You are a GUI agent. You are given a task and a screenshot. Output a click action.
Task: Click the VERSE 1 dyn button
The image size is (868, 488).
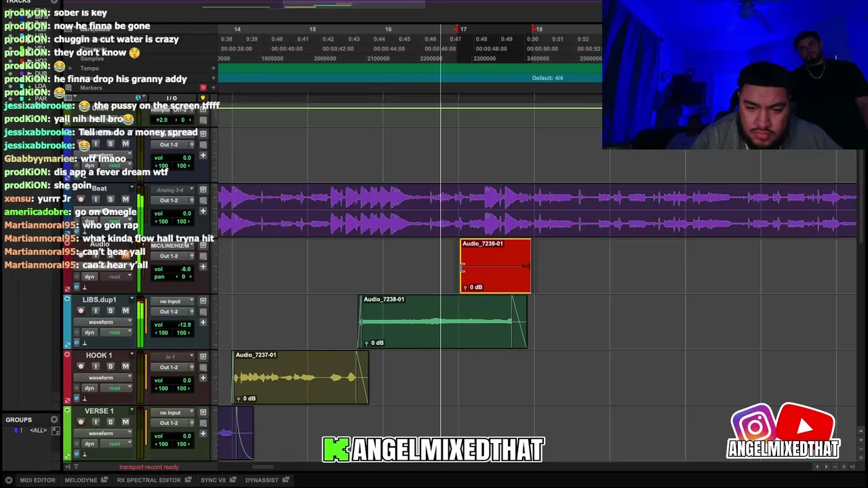(90, 444)
